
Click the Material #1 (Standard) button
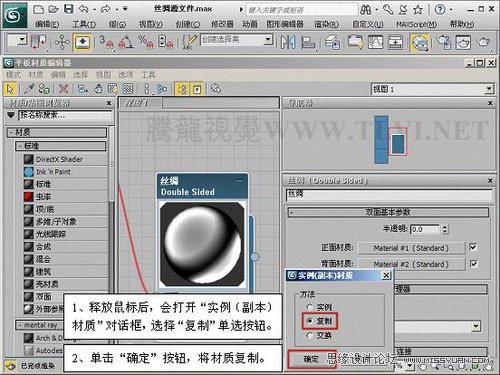(x=411, y=248)
